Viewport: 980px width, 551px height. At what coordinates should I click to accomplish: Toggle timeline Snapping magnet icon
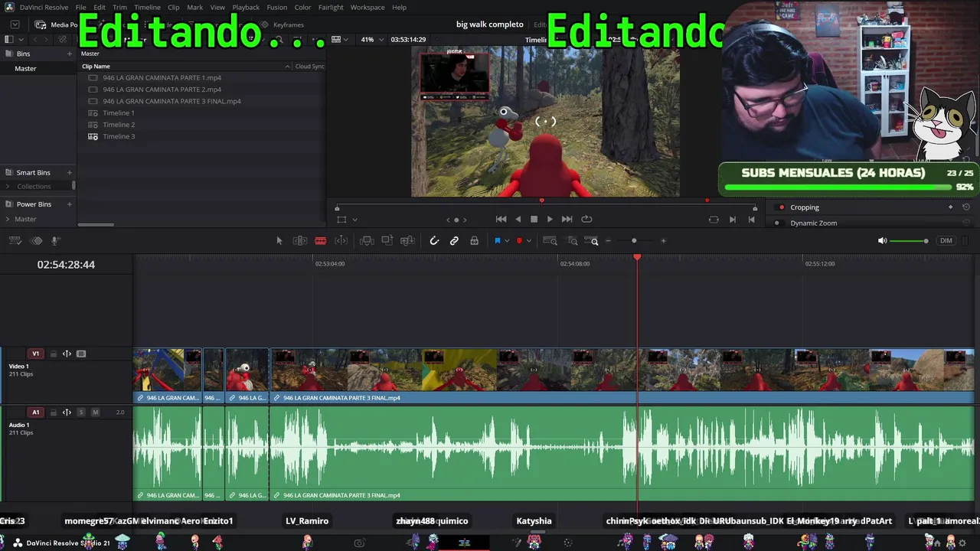click(434, 241)
